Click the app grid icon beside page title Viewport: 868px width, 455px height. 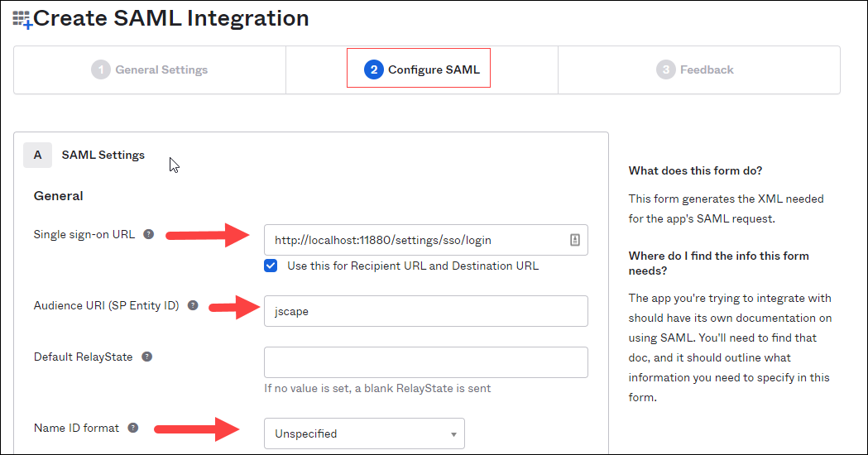[22, 19]
